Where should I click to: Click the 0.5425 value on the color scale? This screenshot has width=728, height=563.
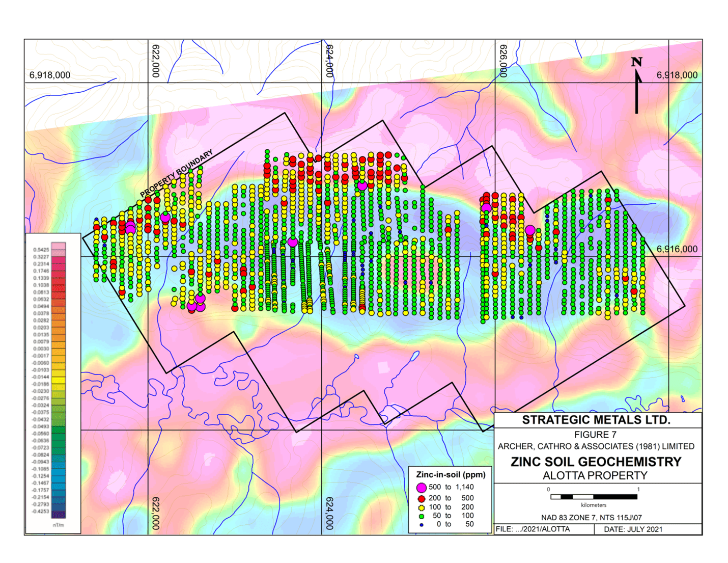[x=41, y=250]
